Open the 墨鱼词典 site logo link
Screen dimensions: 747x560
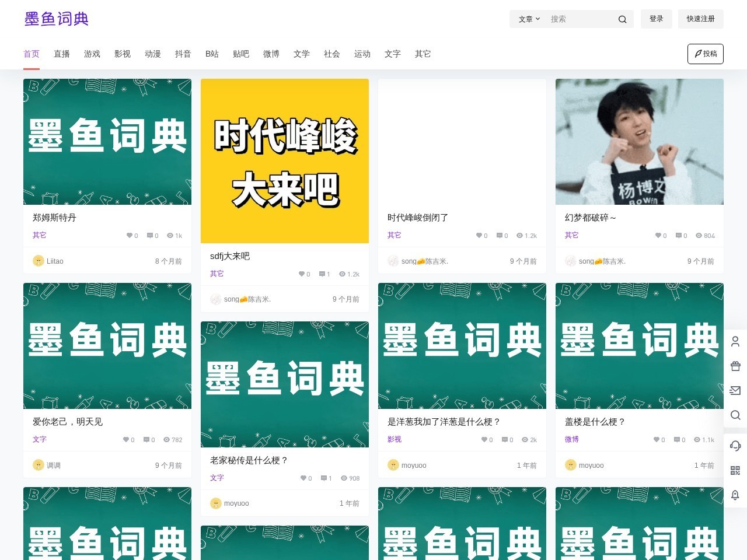[x=57, y=19]
